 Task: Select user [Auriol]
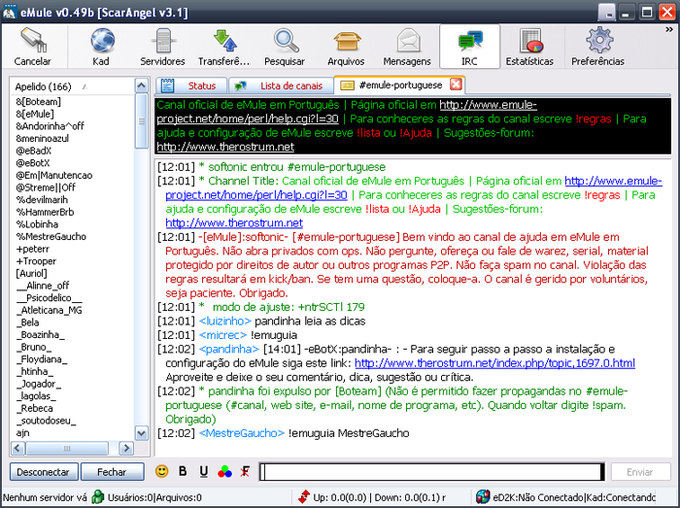(31, 273)
